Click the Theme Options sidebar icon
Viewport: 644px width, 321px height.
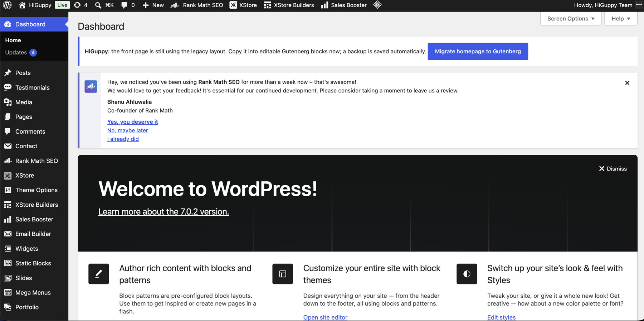(8, 190)
